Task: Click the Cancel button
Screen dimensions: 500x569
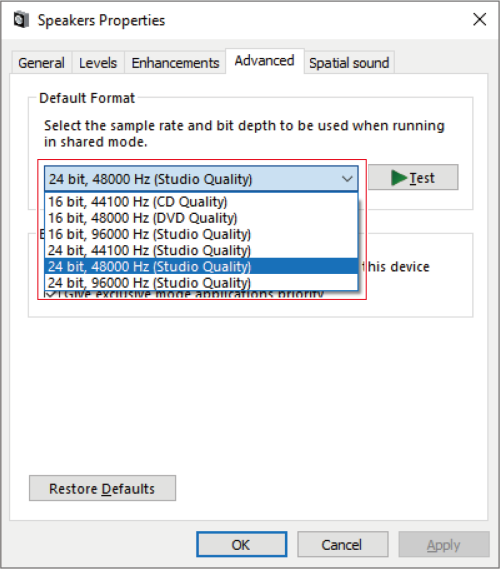Action: pos(343,544)
